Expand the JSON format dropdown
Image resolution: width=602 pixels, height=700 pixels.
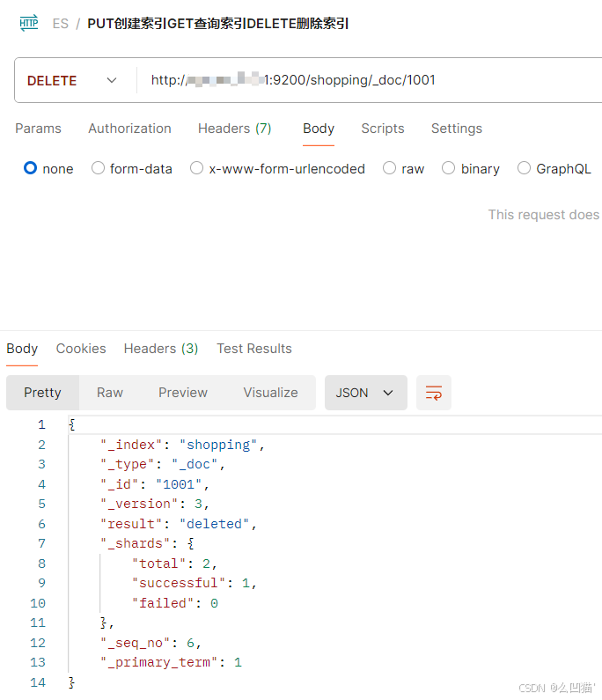pos(365,393)
